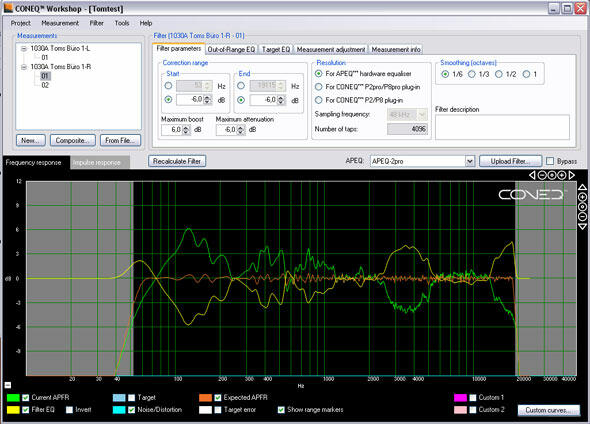Image resolution: width=590 pixels, height=424 pixels.
Task: Switch to the Impulse response tab
Action: (x=100, y=163)
